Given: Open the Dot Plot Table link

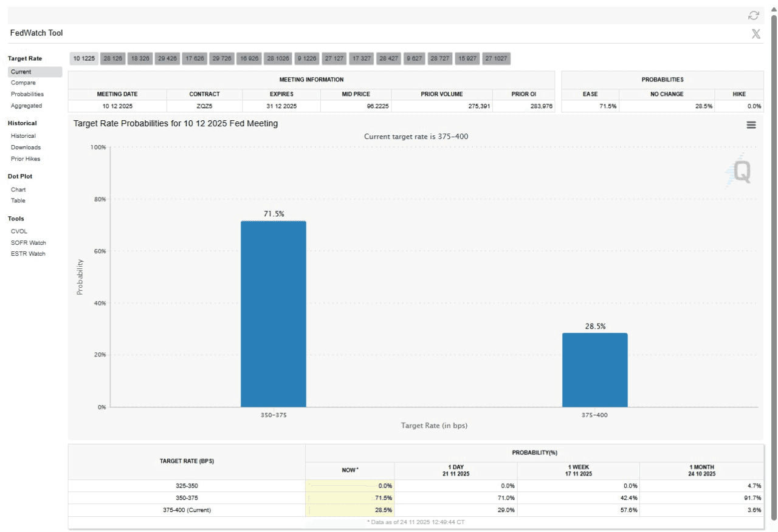Looking at the screenshot, I should 18,200.
